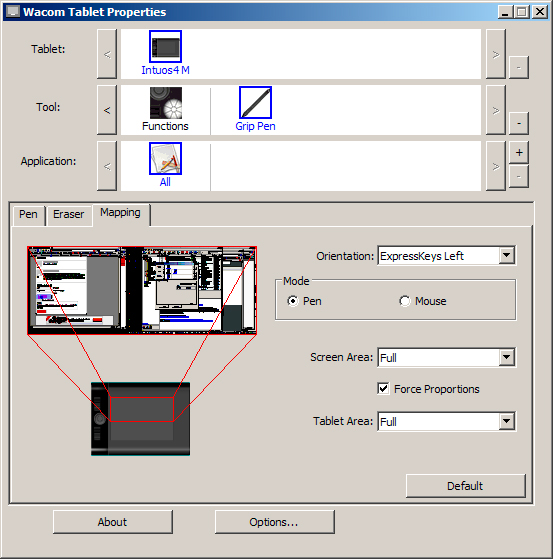Image resolution: width=553 pixels, height=559 pixels.
Task: Add application with plus button
Action: (518, 153)
